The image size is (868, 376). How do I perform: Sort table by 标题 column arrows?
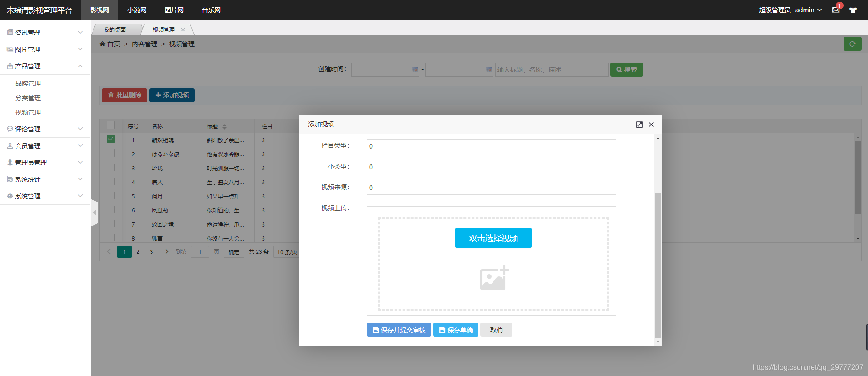(224, 127)
